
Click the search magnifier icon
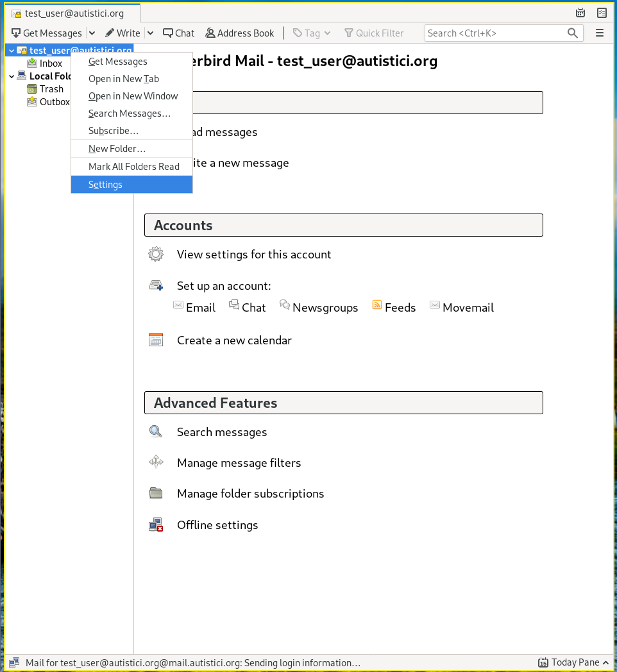(572, 33)
